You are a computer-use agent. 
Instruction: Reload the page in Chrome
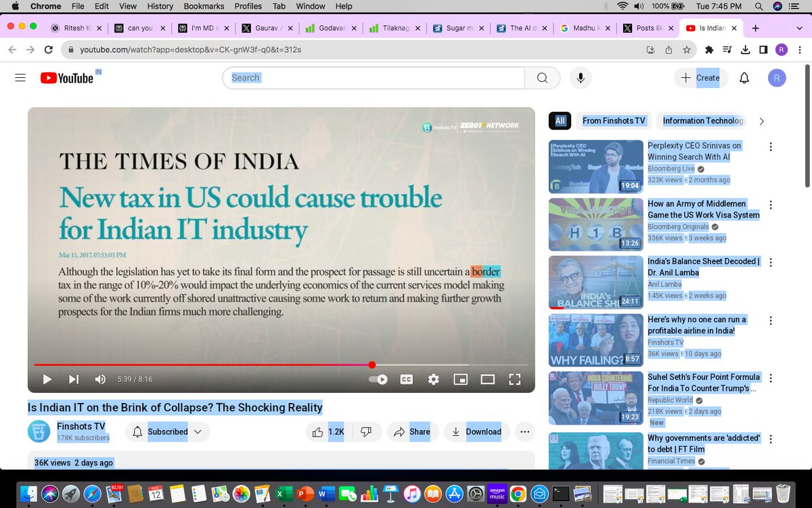coord(48,49)
